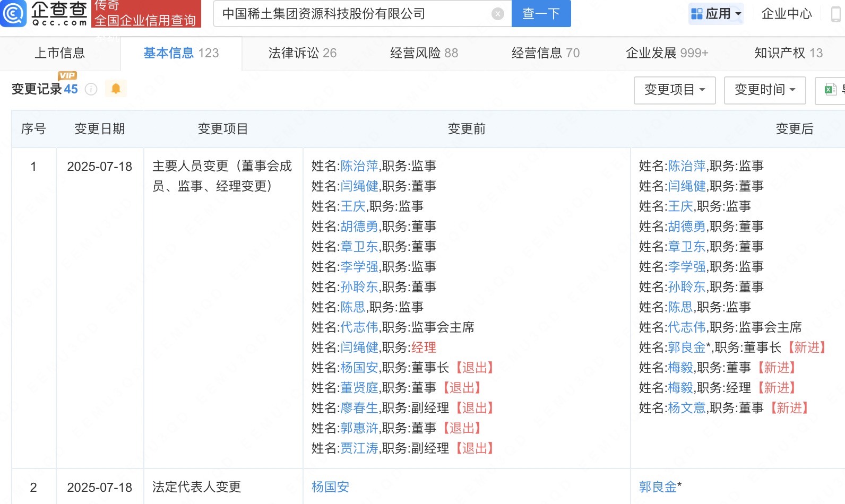Open 郭惠浒 link in 变更前 column
Viewport: 845px width, 504px height.
pos(359,428)
